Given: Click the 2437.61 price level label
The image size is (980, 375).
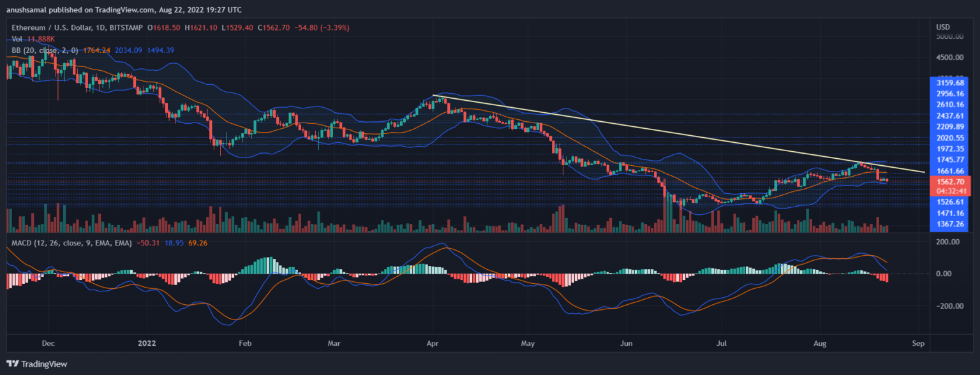Looking at the screenshot, I should 950,115.
